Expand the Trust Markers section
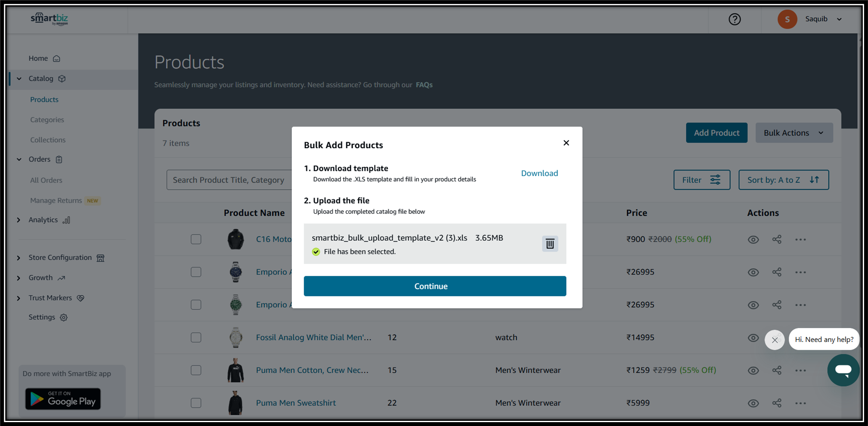The height and width of the screenshot is (426, 868). tap(19, 298)
